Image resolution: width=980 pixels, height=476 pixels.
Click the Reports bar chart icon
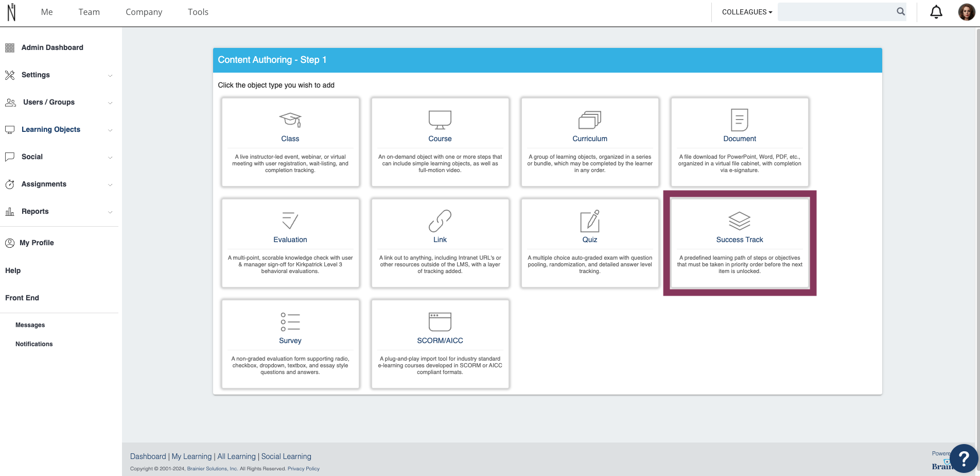click(10, 212)
